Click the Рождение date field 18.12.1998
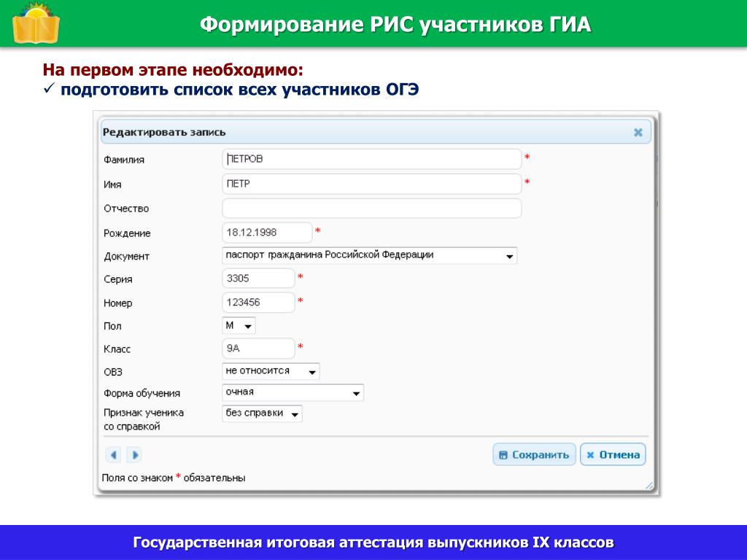747x560 pixels. (x=267, y=233)
